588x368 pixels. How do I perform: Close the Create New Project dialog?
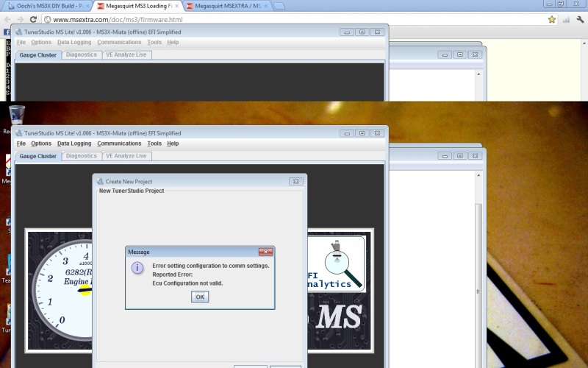pyautogui.click(x=296, y=181)
